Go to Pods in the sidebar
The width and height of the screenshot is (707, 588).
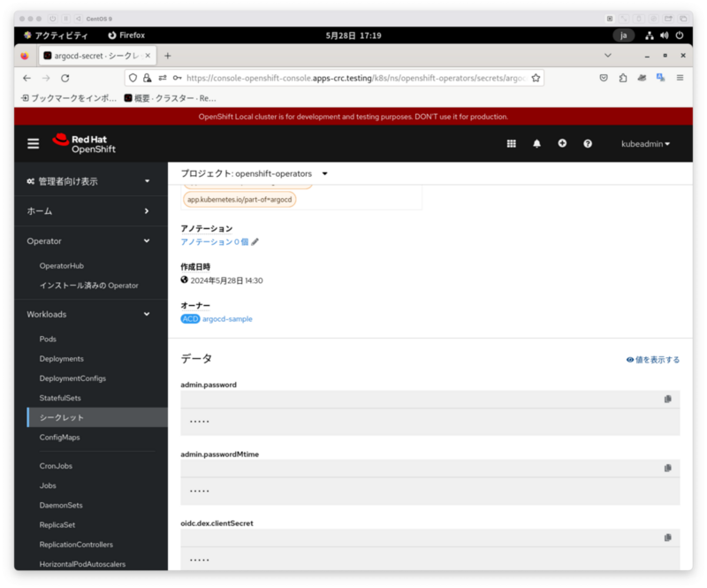(x=48, y=339)
